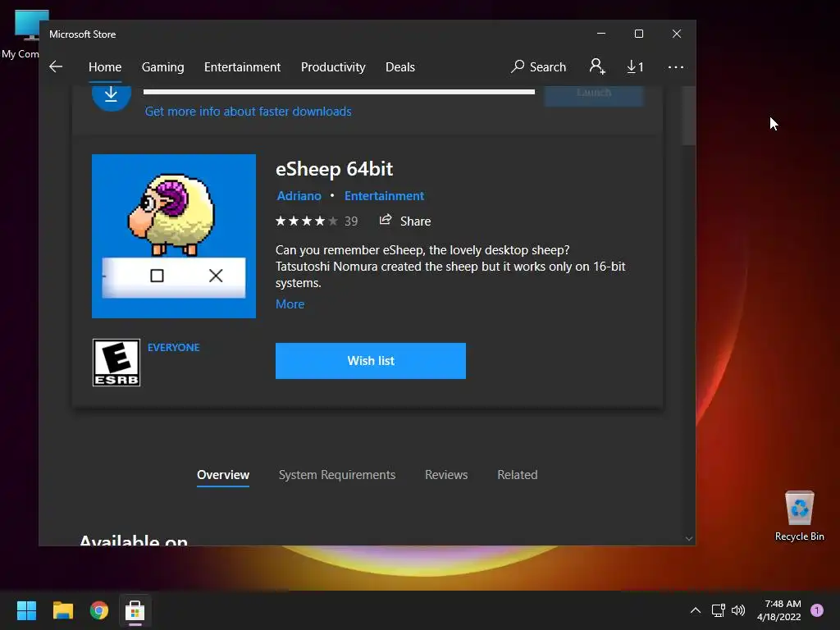This screenshot has width=840, height=630.
Task: Open File Explorer from taskbar
Action: pyautogui.click(x=62, y=610)
